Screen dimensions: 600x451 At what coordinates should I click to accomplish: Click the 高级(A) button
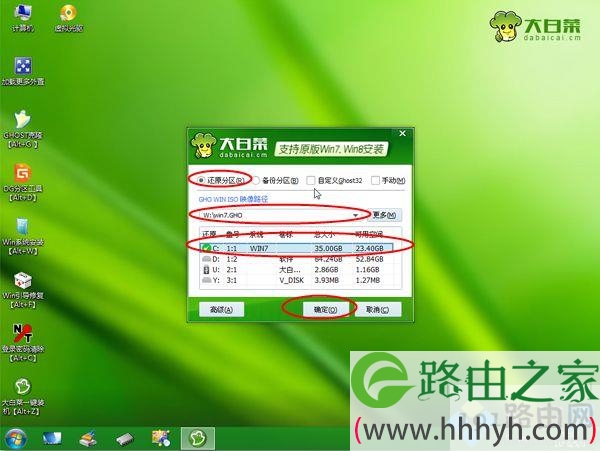pos(222,309)
